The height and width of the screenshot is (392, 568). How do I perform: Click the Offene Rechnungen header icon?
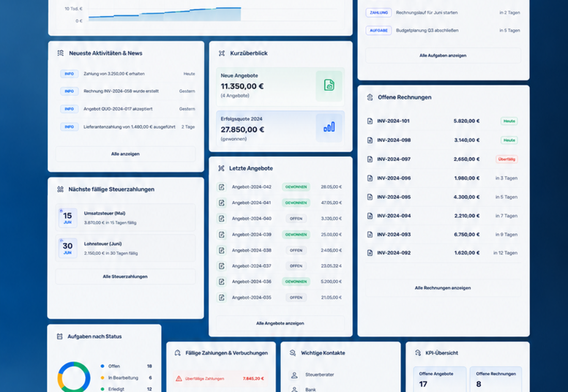click(x=370, y=97)
